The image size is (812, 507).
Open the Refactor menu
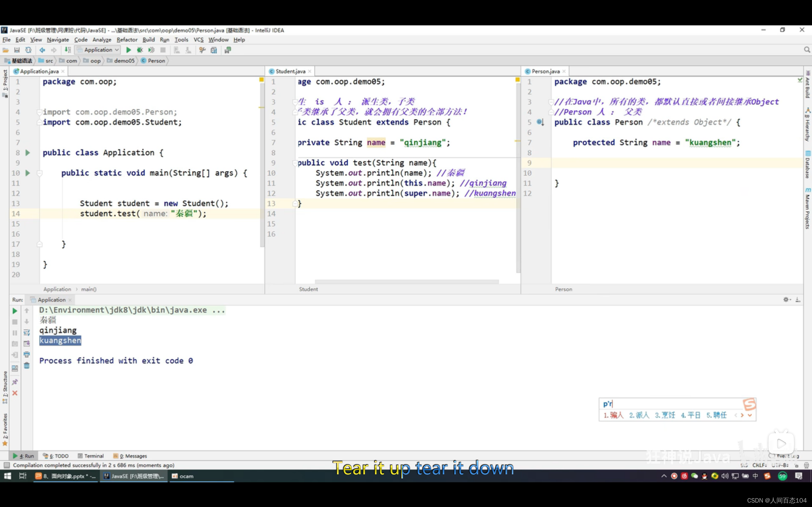[127, 40]
